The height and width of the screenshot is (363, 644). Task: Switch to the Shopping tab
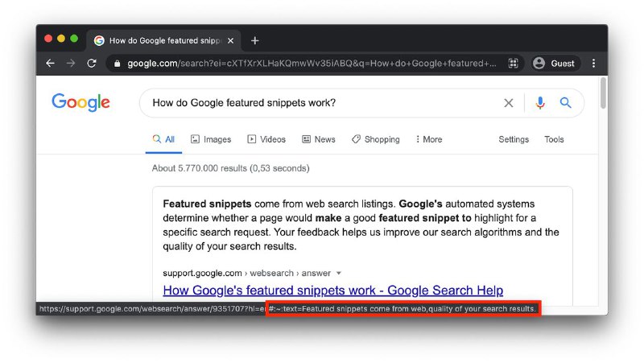click(375, 139)
